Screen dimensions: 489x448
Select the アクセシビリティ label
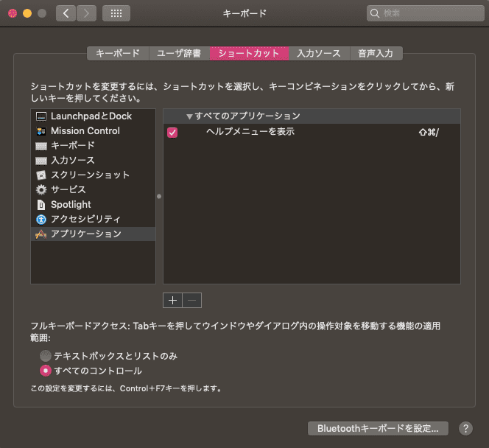click(85, 219)
